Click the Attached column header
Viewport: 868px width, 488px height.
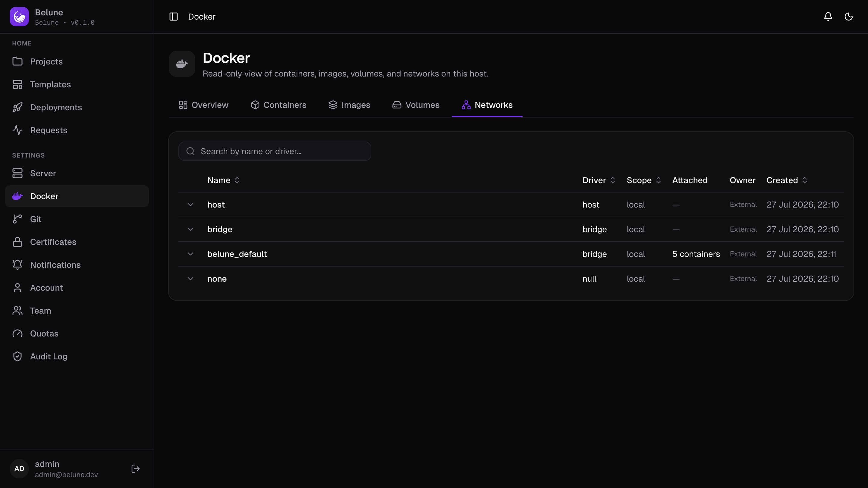(690, 180)
